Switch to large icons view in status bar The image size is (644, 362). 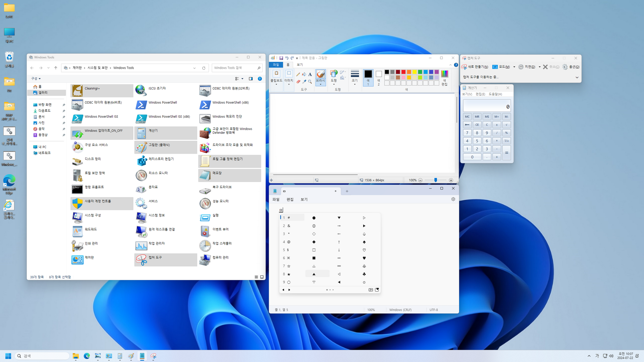point(262,277)
